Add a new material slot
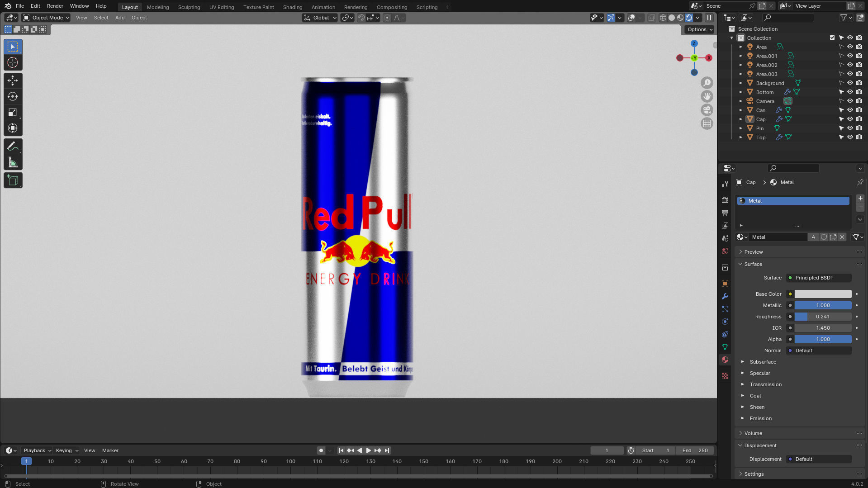 (860, 199)
